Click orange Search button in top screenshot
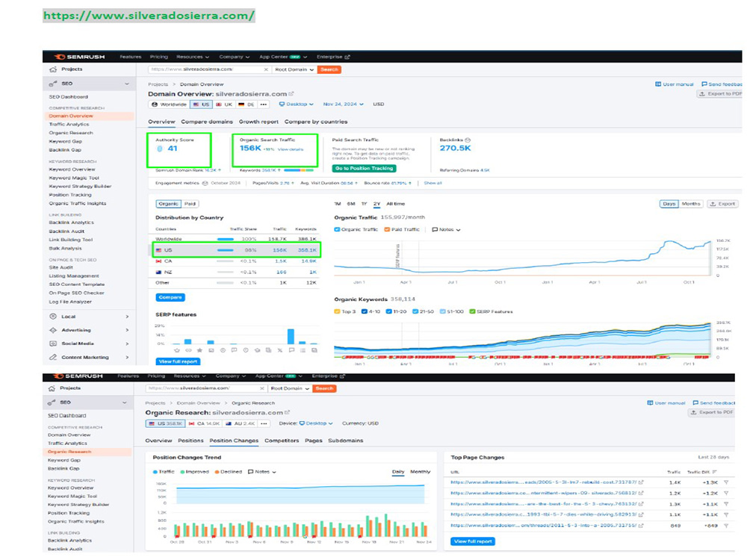 click(329, 69)
